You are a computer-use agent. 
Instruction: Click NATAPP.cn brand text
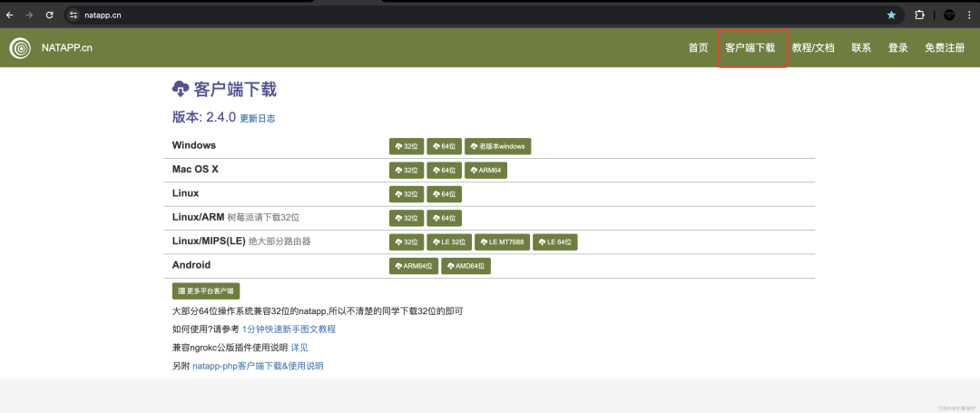coord(67,48)
